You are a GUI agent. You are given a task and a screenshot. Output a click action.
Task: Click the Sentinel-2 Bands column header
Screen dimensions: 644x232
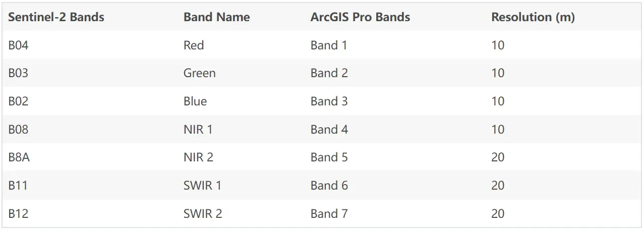pyautogui.click(x=56, y=17)
